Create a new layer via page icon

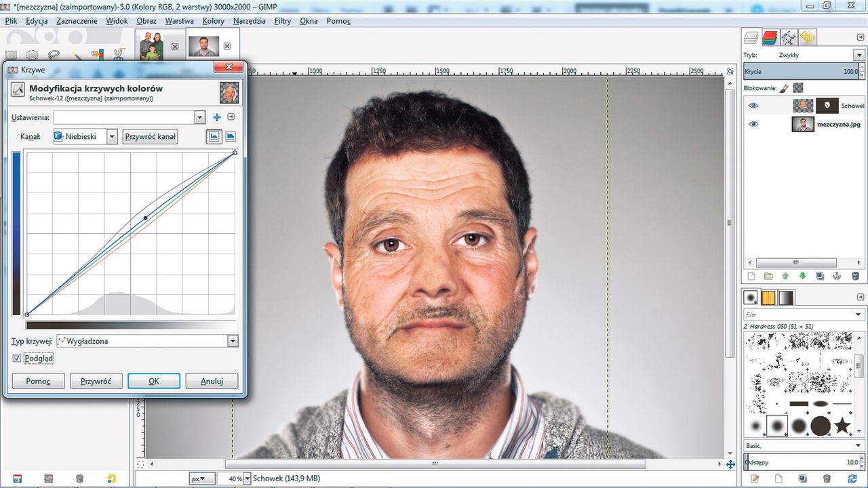[751, 276]
